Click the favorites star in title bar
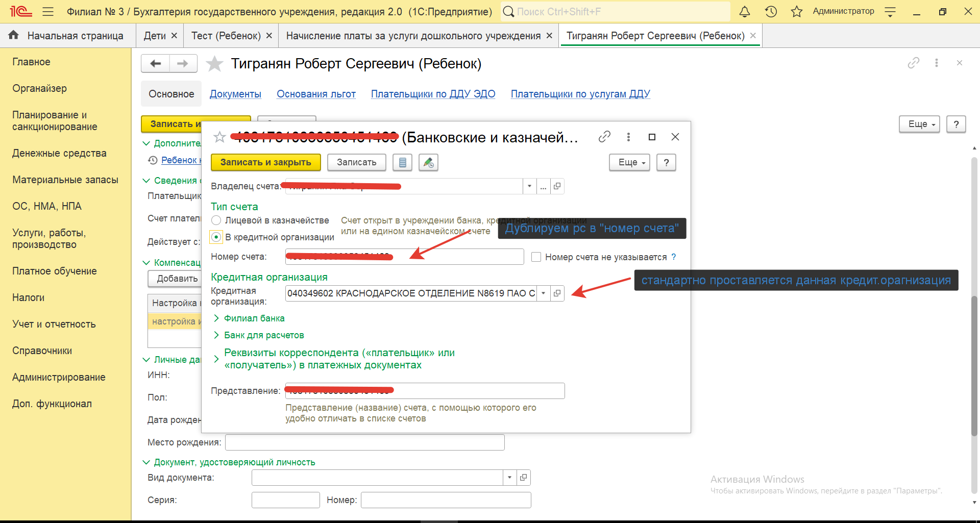 (796, 12)
